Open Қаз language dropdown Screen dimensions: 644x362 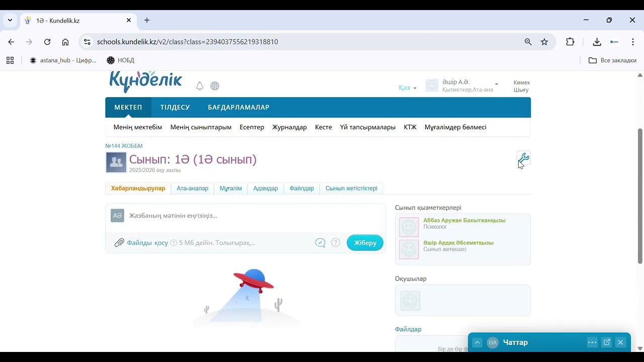click(x=407, y=87)
